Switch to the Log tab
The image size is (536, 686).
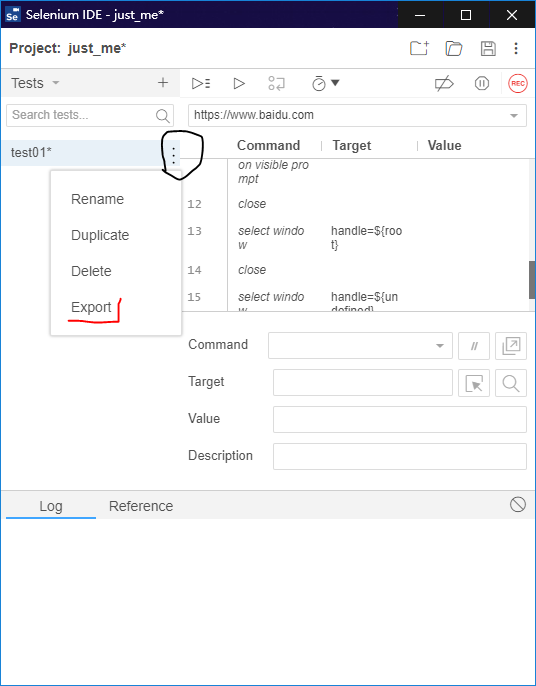pyautogui.click(x=51, y=506)
